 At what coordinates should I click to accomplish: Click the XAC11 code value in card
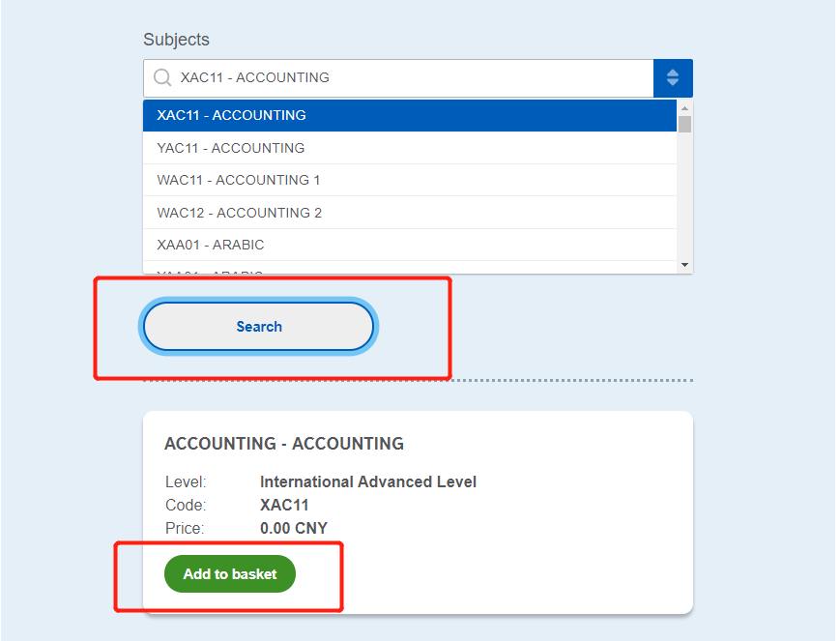(x=284, y=506)
